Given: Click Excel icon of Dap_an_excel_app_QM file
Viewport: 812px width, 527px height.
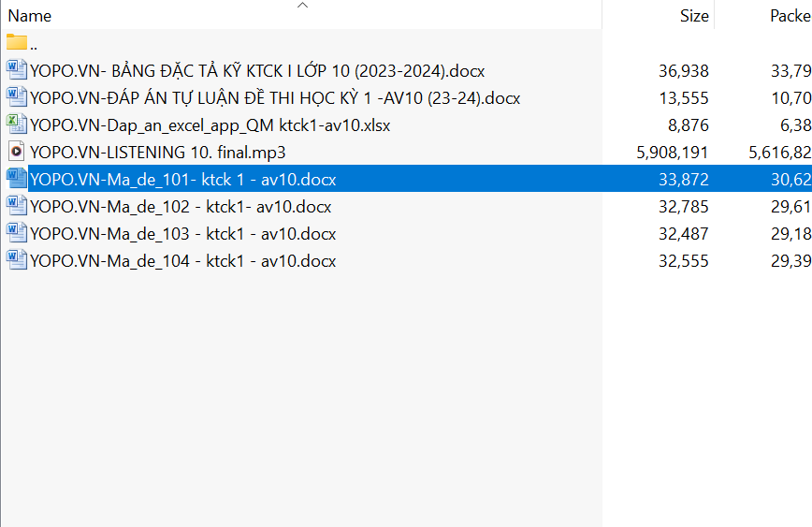Looking at the screenshot, I should (16, 124).
